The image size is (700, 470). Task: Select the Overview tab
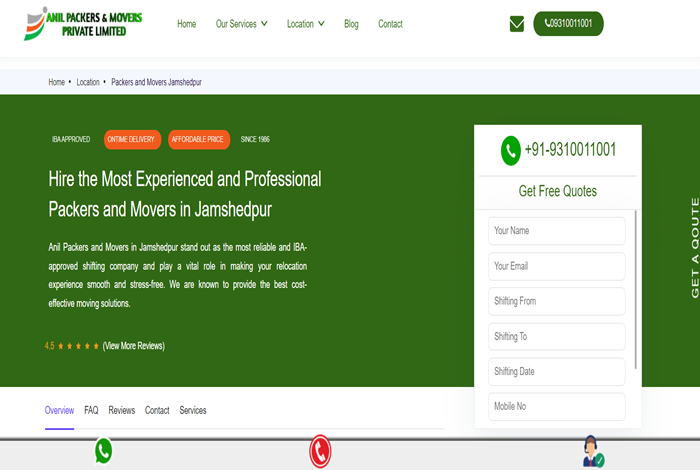coord(59,411)
